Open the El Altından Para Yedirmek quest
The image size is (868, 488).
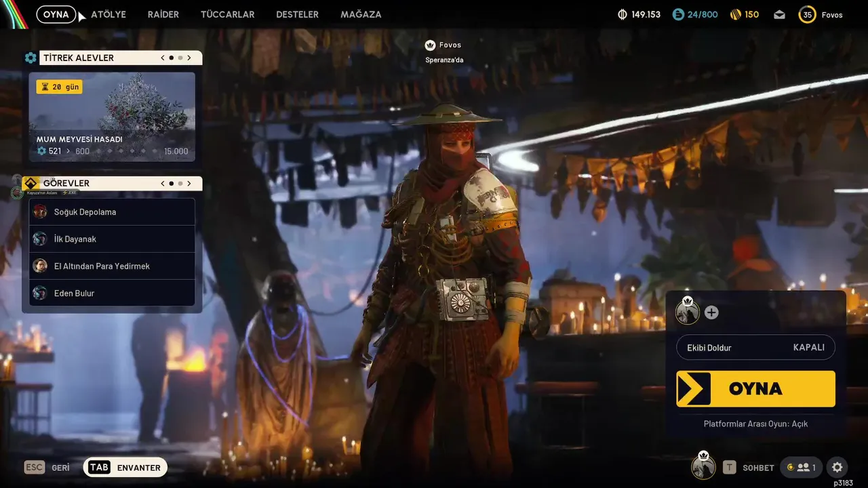tap(112, 266)
